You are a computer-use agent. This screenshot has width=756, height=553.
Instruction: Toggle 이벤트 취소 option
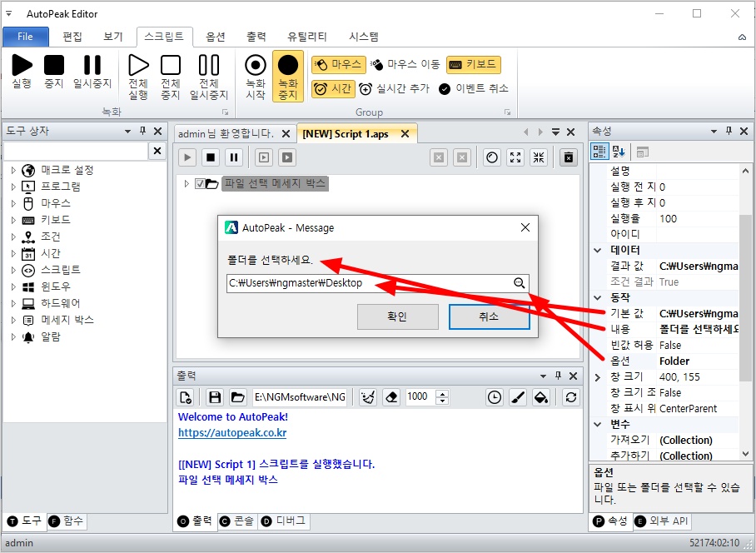(474, 89)
